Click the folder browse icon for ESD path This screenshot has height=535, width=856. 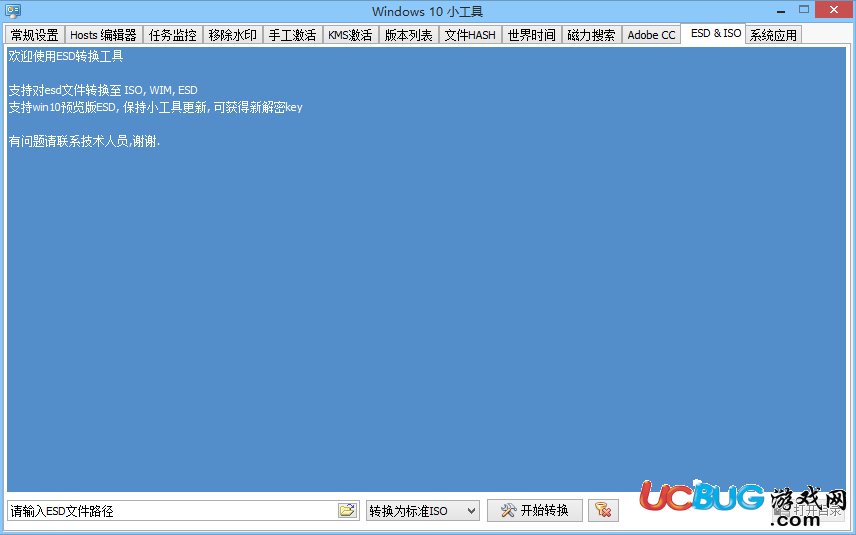point(347,510)
